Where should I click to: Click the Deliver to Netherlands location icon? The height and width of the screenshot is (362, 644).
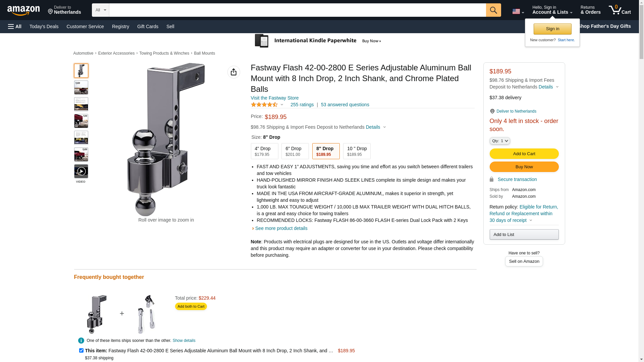pyautogui.click(x=492, y=111)
